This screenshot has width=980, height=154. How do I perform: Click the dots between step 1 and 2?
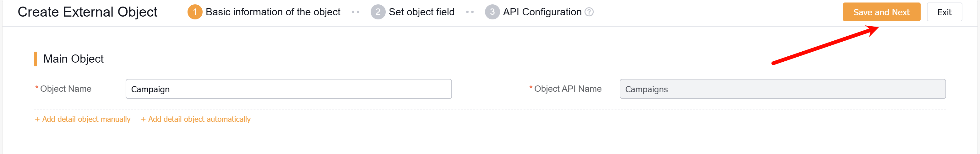tap(355, 12)
